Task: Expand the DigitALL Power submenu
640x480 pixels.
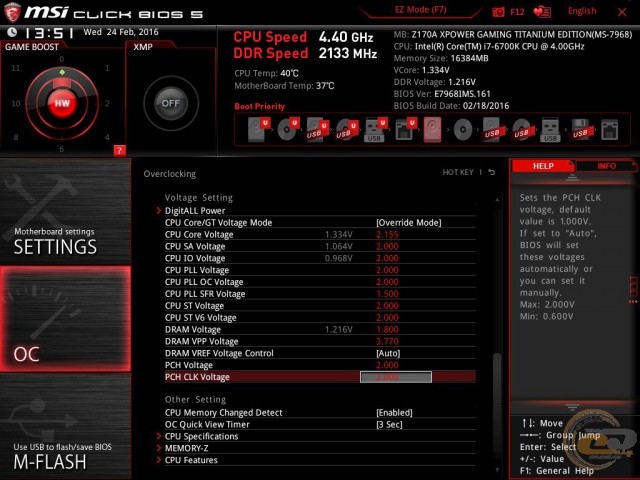Action: coord(195,211)
